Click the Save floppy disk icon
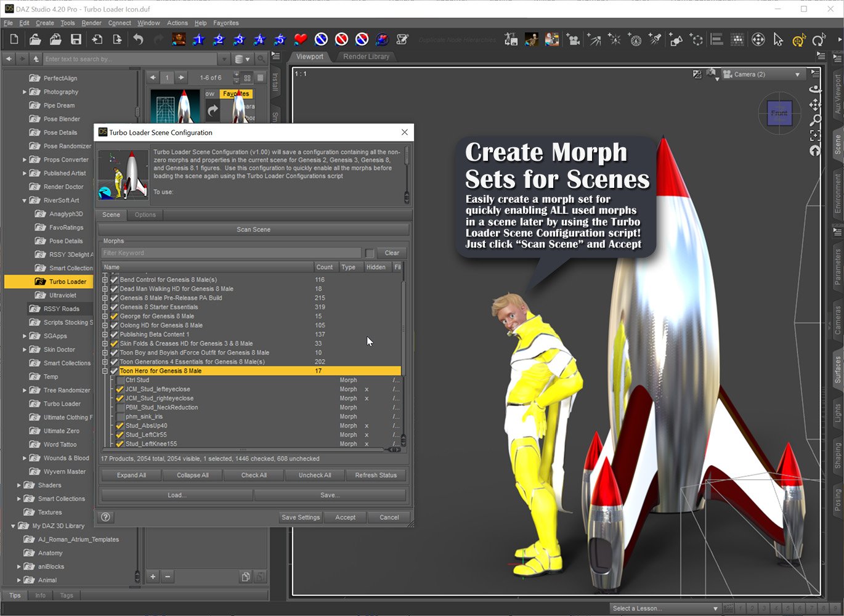This screenshot has width=844, height=616. point(76,40)
